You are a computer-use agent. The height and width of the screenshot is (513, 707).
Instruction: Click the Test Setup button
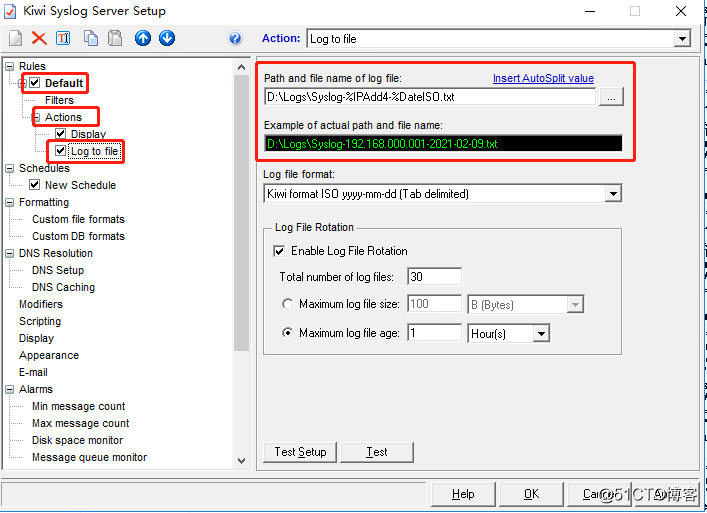pos(300,452)
